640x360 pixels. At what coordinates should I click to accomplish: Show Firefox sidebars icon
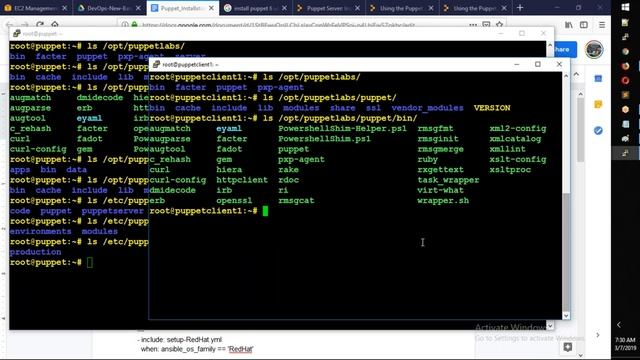point(584,25)
